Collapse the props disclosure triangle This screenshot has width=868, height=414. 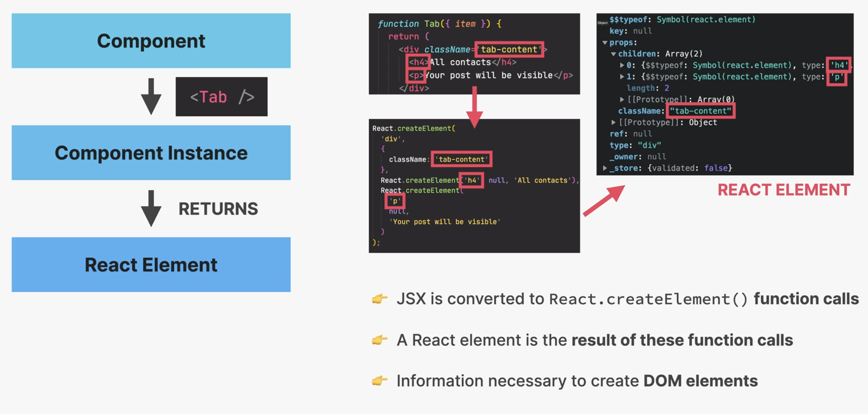605,43
